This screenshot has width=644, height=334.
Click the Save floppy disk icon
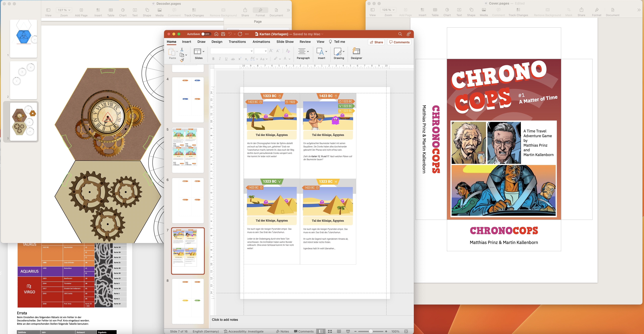click(223, 34)
